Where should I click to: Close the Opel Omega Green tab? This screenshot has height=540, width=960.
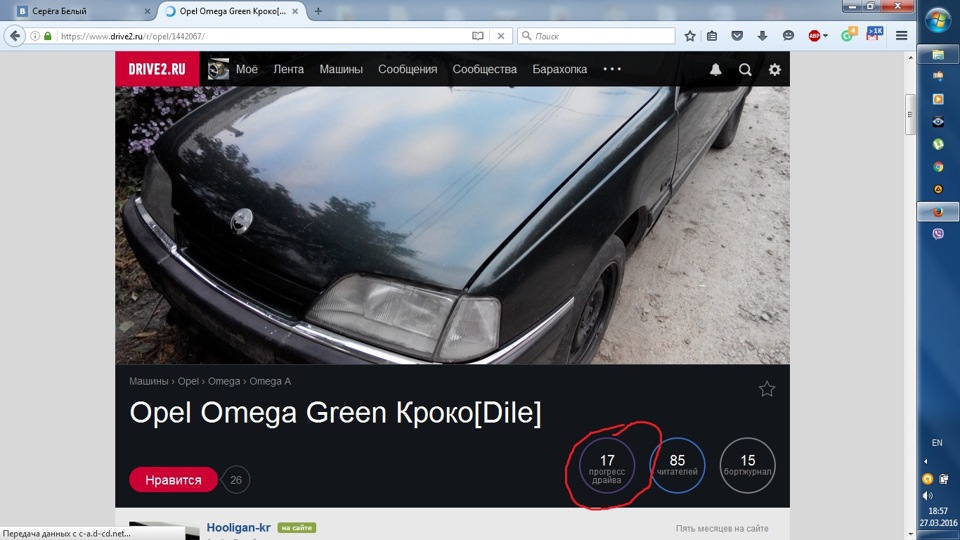point(295,11)
